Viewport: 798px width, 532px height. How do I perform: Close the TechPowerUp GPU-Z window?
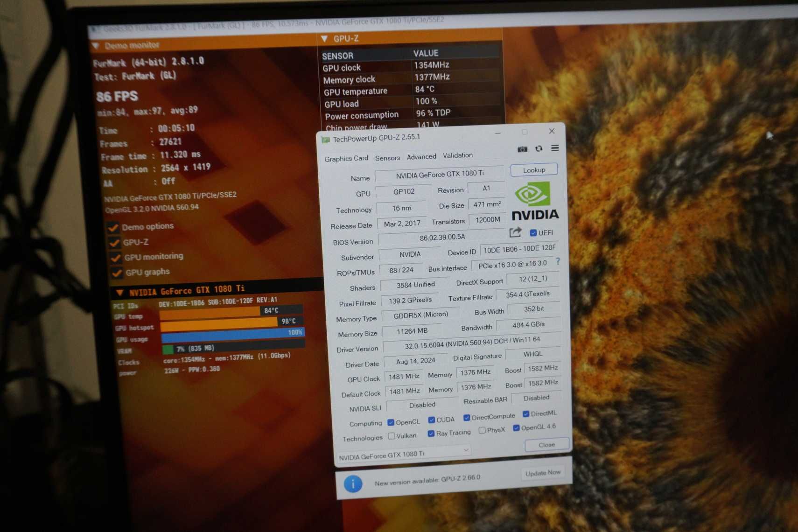552,131
